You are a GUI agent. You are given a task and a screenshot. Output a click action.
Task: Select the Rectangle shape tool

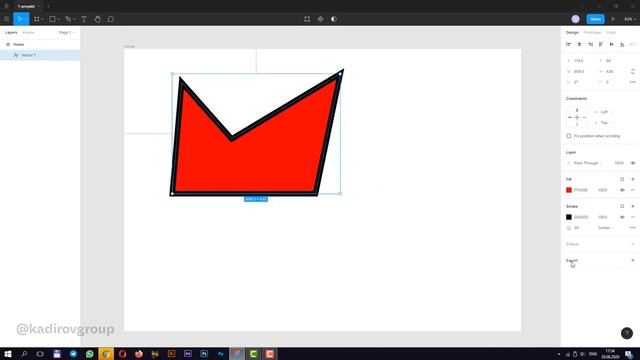pos(52,19)
